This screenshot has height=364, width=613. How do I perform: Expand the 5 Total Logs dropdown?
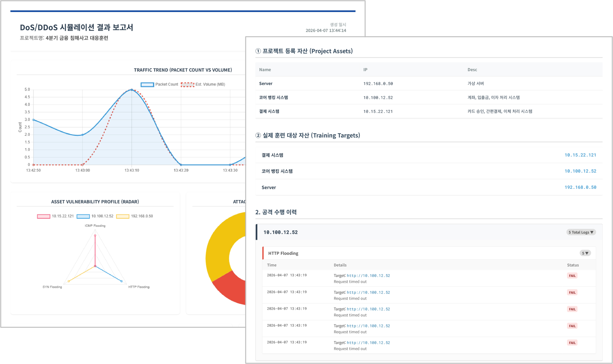581,232
